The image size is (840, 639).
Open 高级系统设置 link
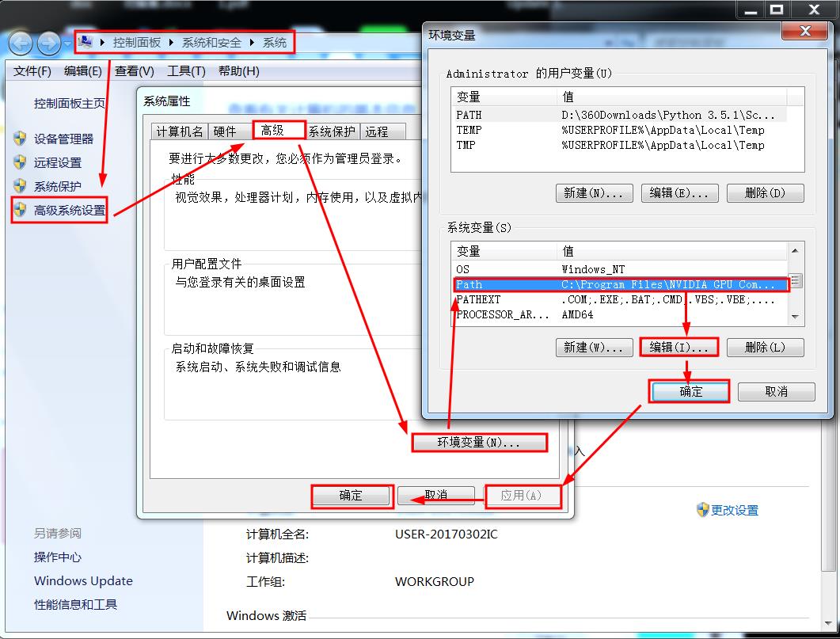69,211
